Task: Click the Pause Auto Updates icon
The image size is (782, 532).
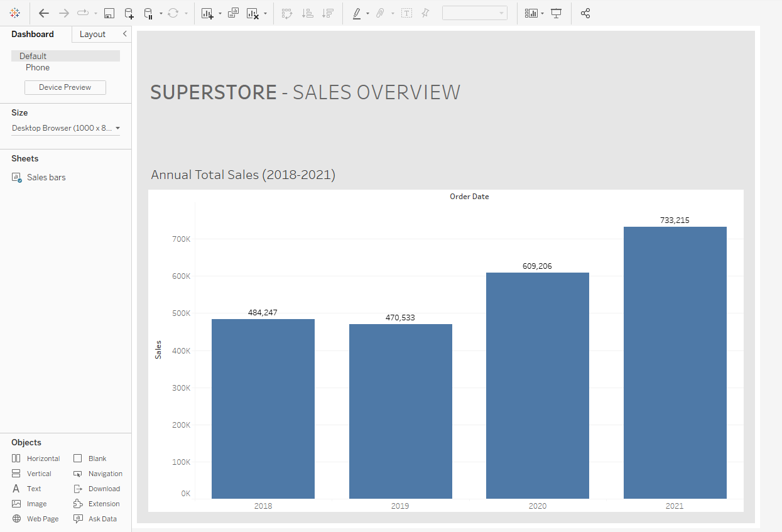Action: [148, 13]
